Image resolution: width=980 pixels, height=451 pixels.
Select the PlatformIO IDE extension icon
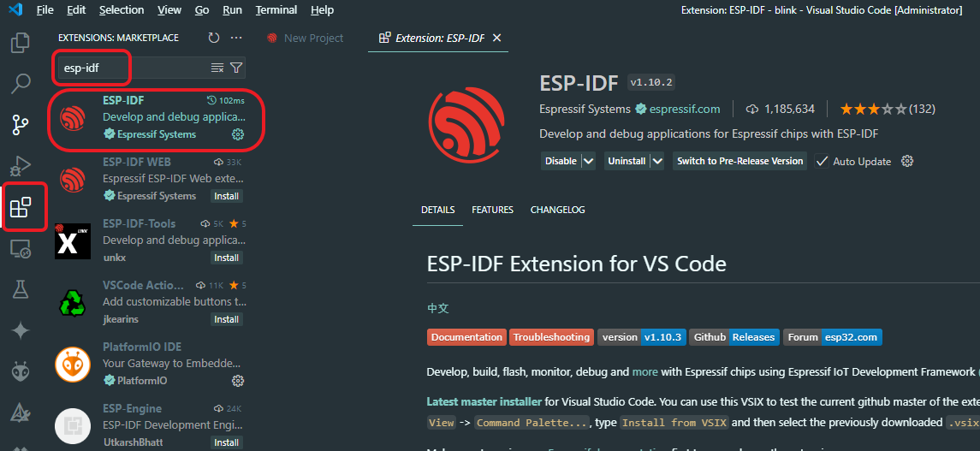tap(73, 365)
